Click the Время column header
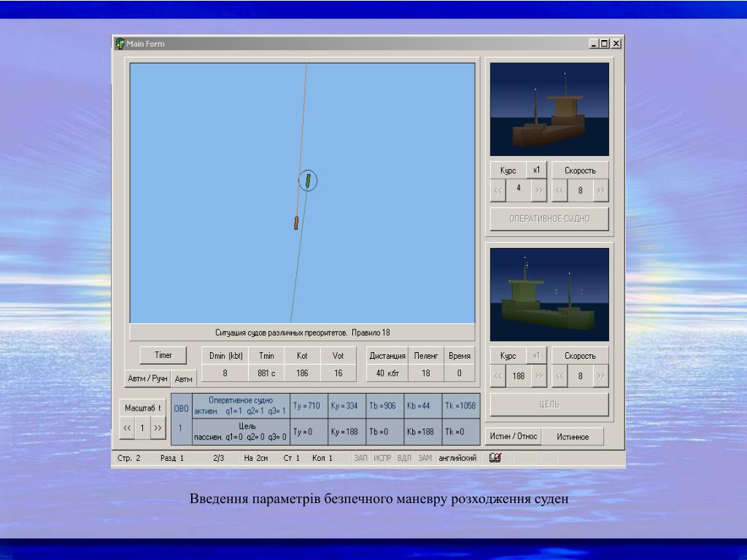Viewport: 747px width, 560px height. pyautogui.click(x=460, y=356)
